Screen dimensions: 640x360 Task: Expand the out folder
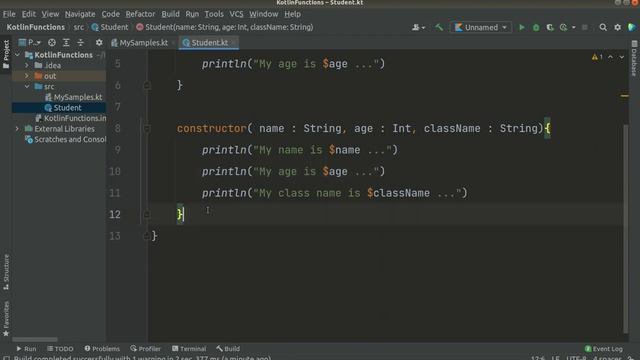27,76
